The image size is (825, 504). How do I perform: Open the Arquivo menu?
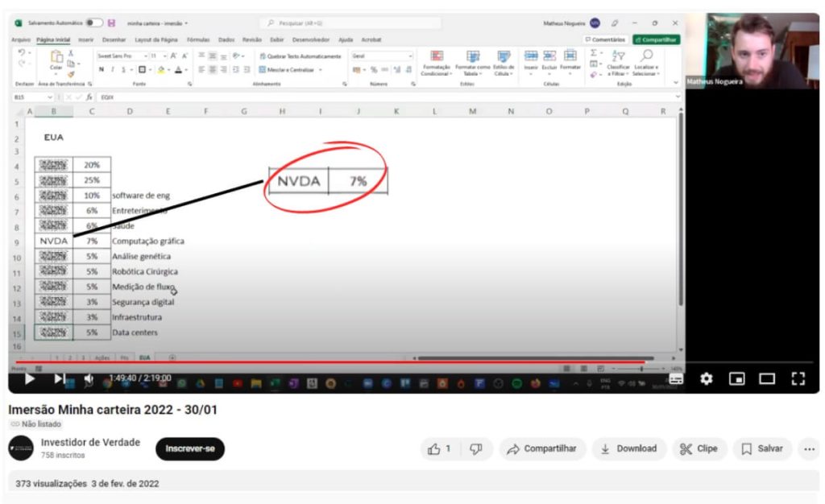[21, 40]
